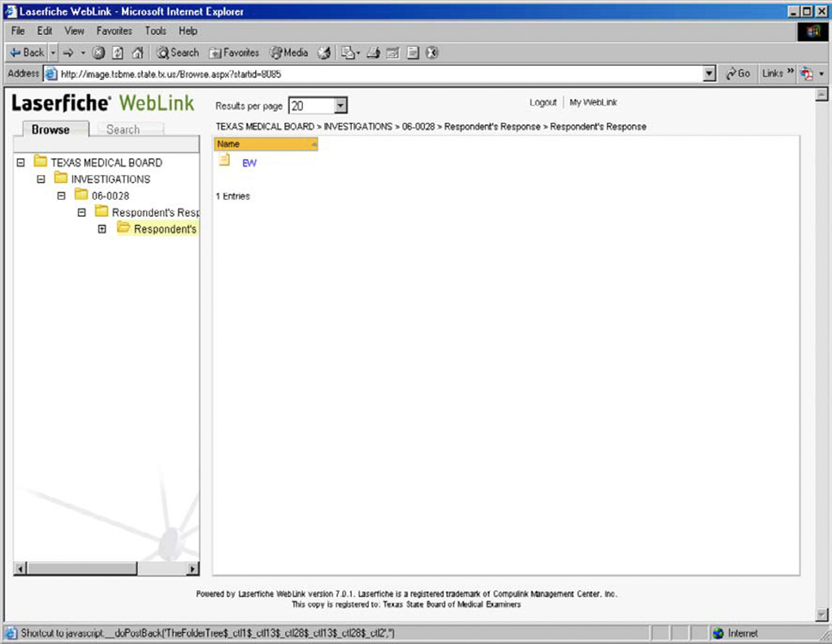Screen dimensions: 832x644
Task: Open the Results per page dropdown
Action: coord(340,106)
